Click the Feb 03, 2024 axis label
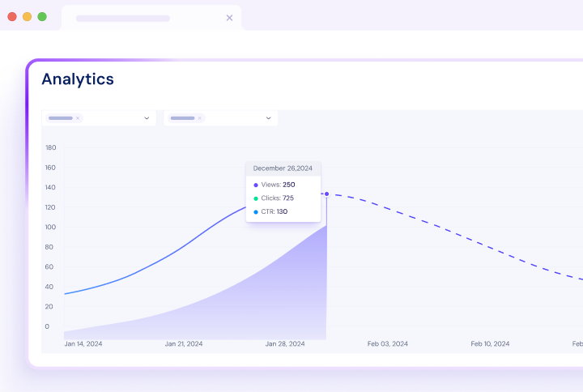 [x=388, y=344]
